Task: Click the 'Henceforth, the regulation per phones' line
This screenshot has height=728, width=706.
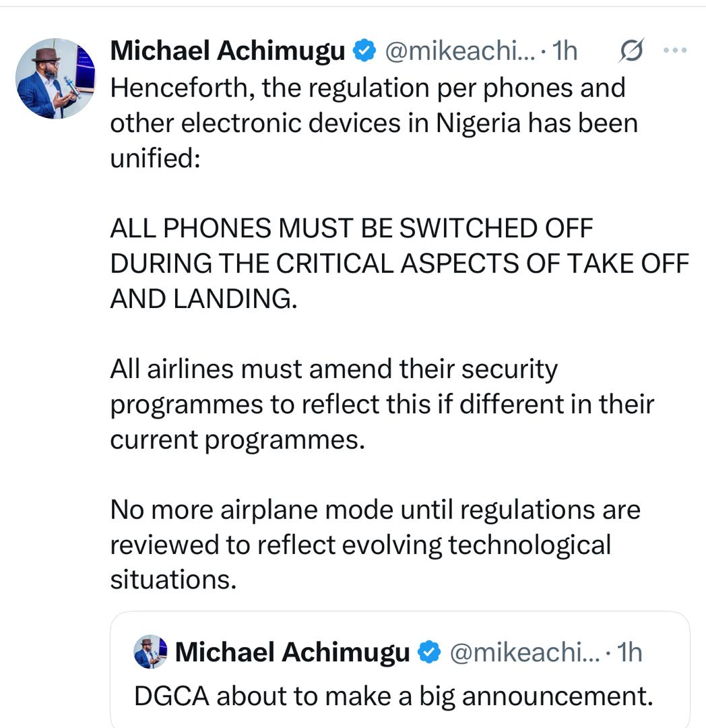Action: [368, 88]
